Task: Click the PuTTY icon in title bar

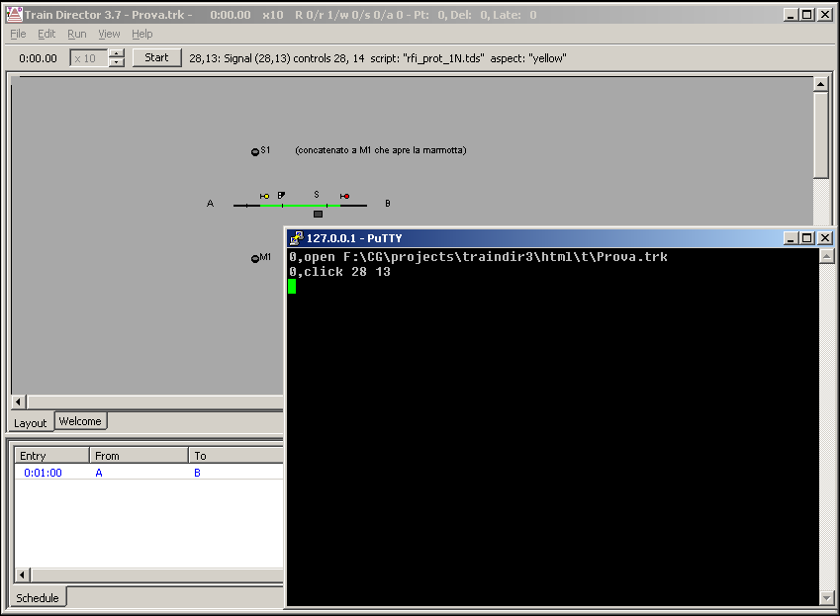Action: tap(296, 238)
